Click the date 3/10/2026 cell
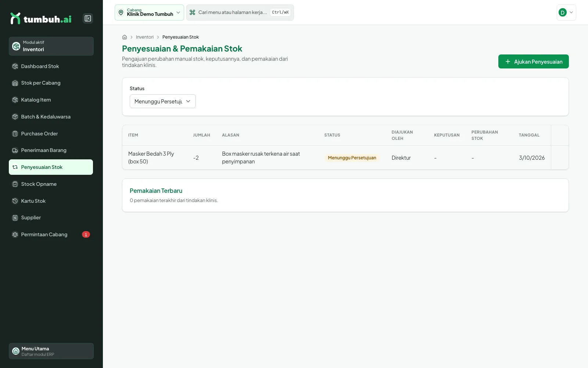This screenshot has width=588, height=368. tap(532, 158)
